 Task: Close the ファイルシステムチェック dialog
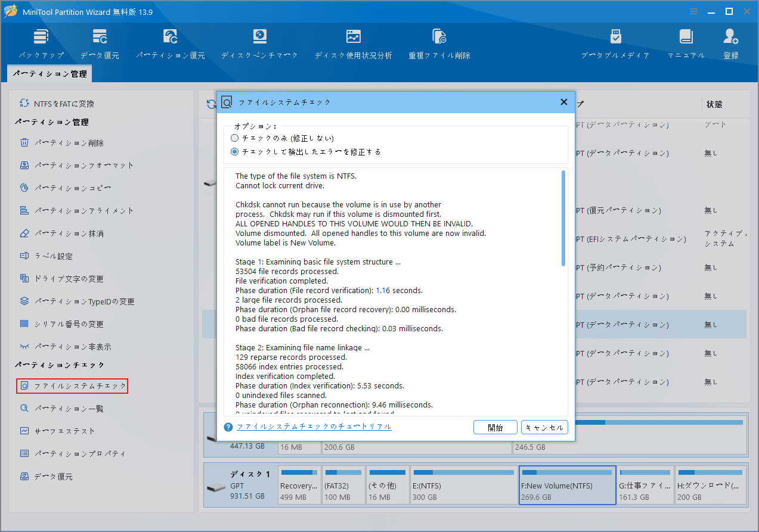(x=563, y=102)
